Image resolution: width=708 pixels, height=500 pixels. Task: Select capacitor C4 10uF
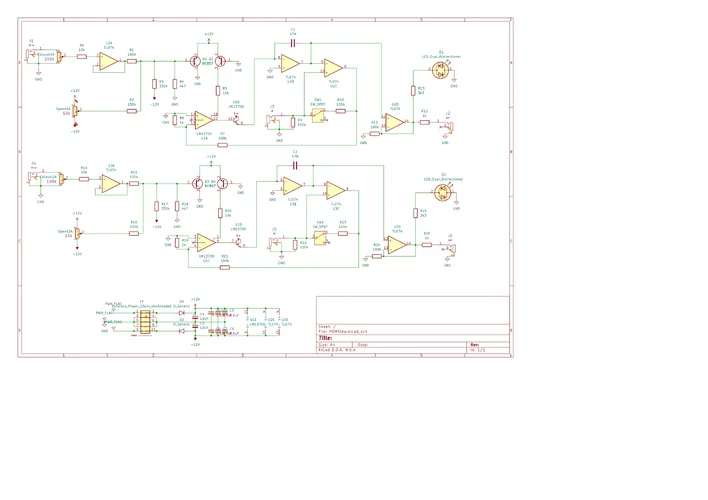(195, 317)
